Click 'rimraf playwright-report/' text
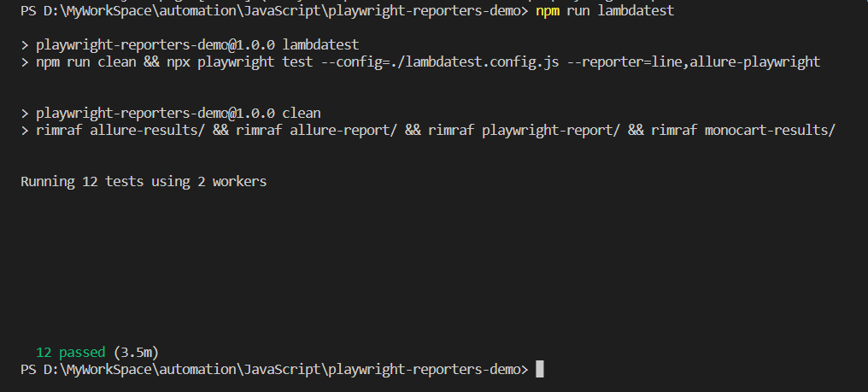868x392 pixels. click(x=524, y=131)
